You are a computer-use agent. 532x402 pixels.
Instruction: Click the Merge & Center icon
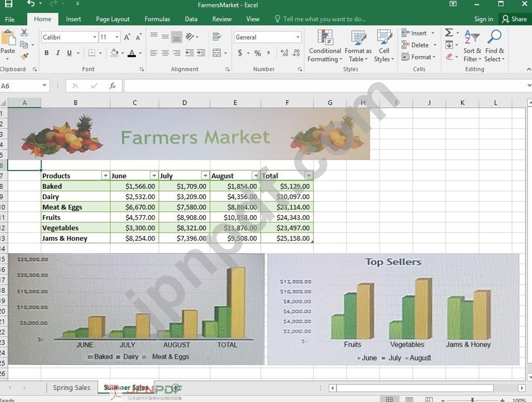coord(217,53)
